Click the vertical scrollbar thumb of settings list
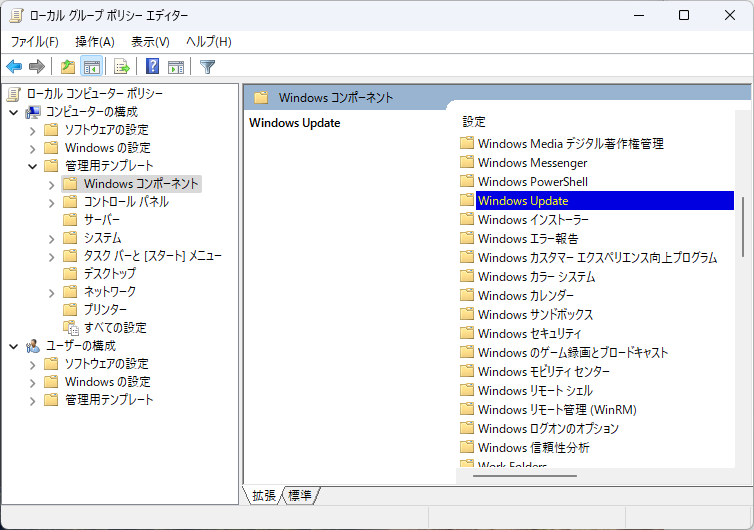 [x=743, y=227]
